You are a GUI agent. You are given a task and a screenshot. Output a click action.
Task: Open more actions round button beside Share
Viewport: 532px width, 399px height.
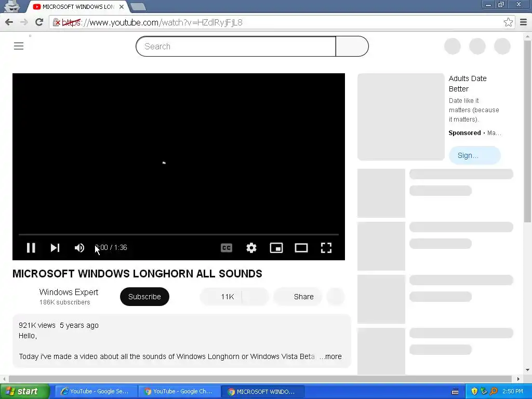pos(336,297)
